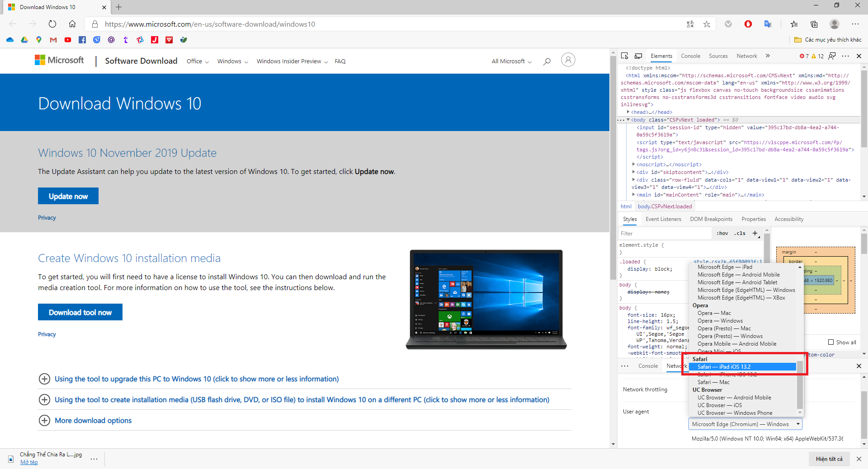Viewport: 868px width, 469px height.
Task: Open the Facebook bookmark icon
Action: (82, 40)
